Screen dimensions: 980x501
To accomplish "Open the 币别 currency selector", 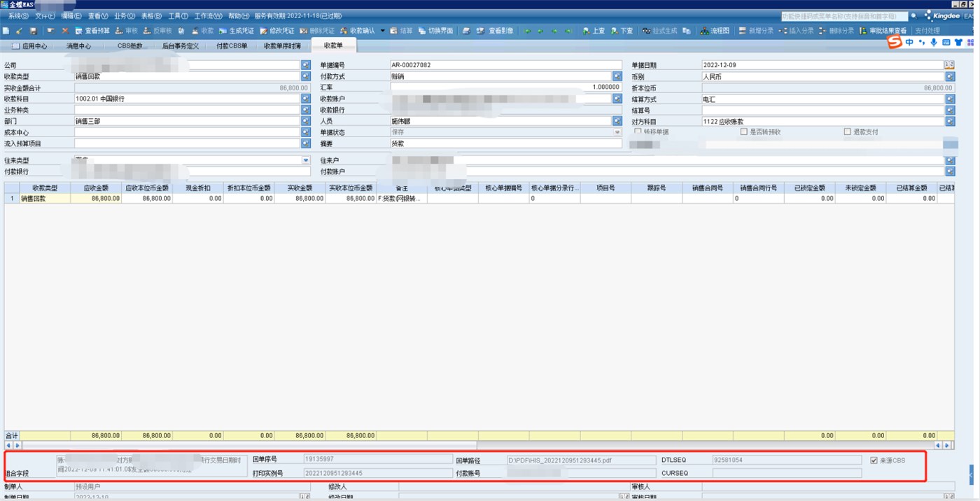I will coord(949,76).
